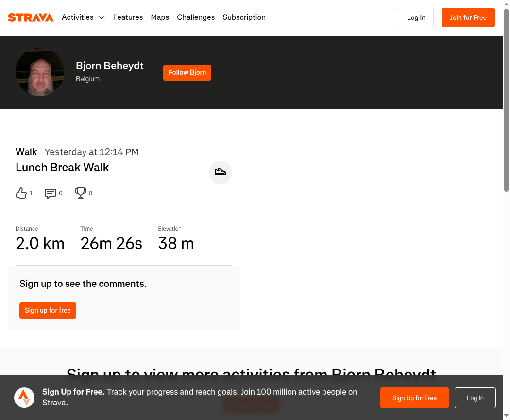Click the walking shoe activity icon

tap(221, 172)
